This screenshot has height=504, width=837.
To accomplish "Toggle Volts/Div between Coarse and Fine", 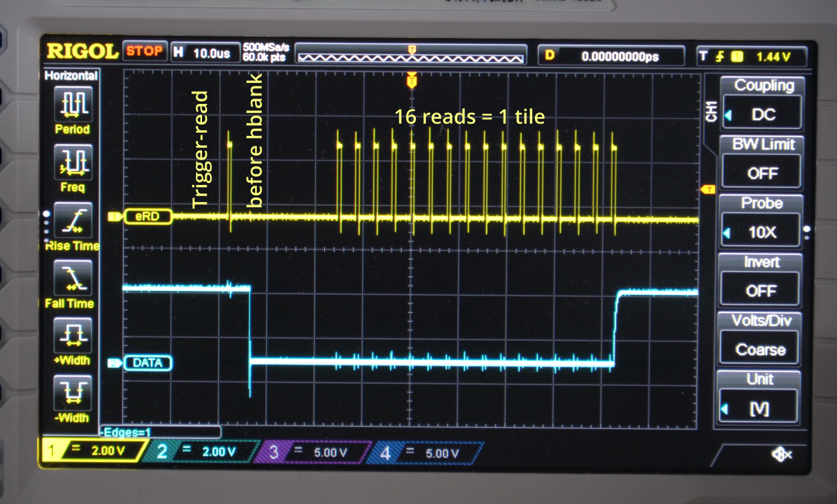I will coord(759,348).
